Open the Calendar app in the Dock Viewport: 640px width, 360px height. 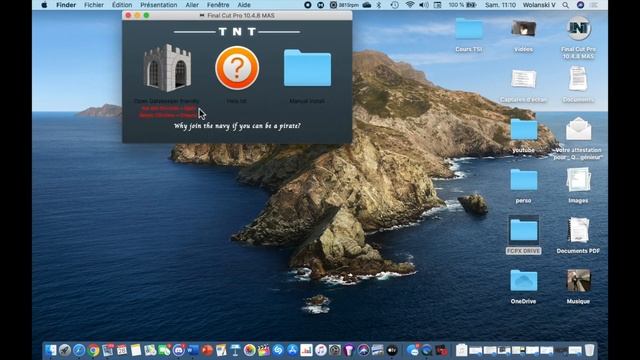coord(122,350)
